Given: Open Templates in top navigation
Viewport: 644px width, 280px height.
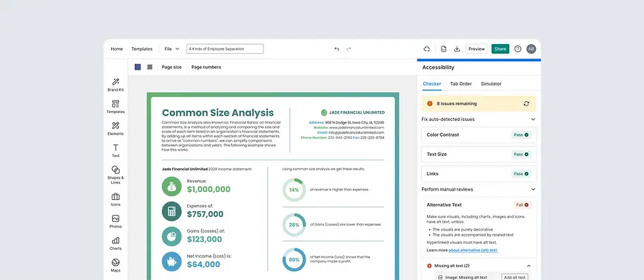Looking at the screenshot, I should [x=142, y=49].
